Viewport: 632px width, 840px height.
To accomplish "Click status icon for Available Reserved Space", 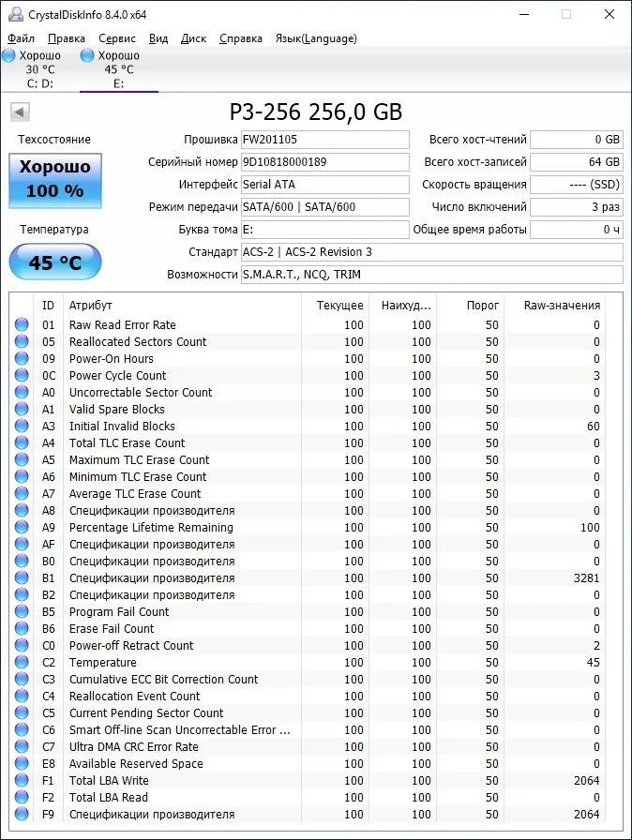I will [22, 763].
